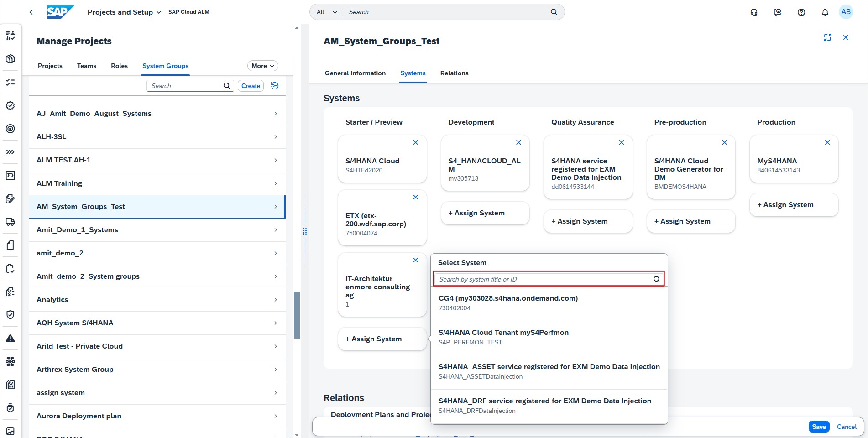
Task: Remove S4_HANACLOUD_ALM from Development
Action: click(x=518, y=143)
